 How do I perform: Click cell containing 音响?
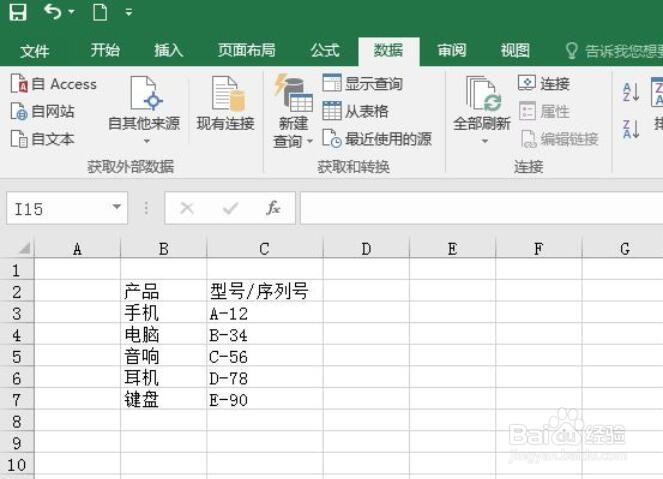(164, 356)
